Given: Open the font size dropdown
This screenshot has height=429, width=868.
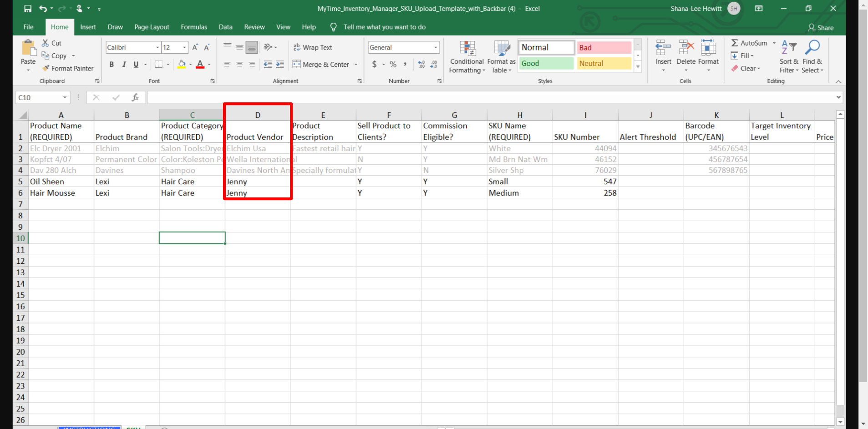Looking at the screenshot, I should [184, 47].
